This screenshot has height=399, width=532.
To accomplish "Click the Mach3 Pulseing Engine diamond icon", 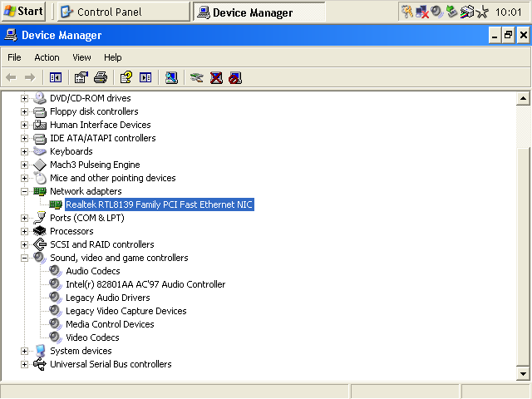I will [40, 165].
